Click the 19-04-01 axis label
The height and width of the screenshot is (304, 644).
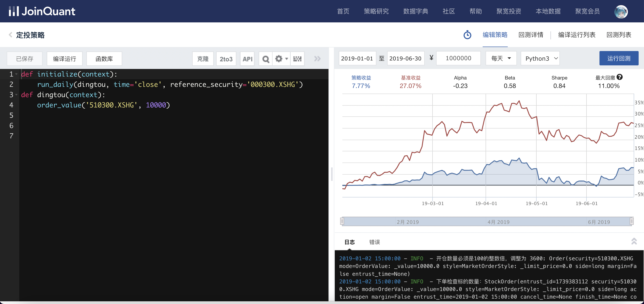point(486,203)
